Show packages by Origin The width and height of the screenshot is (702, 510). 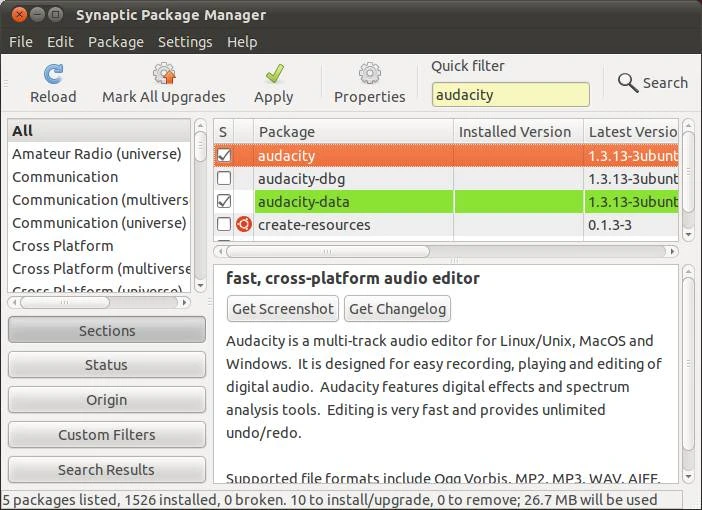107,399
